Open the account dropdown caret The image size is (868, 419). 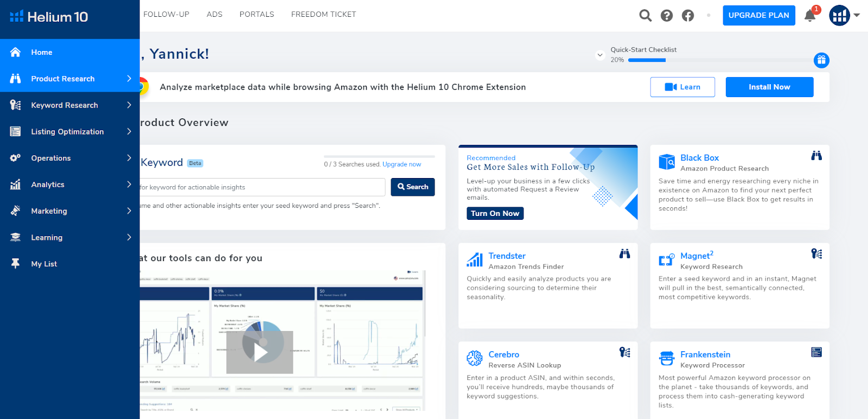(x=857, y=15)
